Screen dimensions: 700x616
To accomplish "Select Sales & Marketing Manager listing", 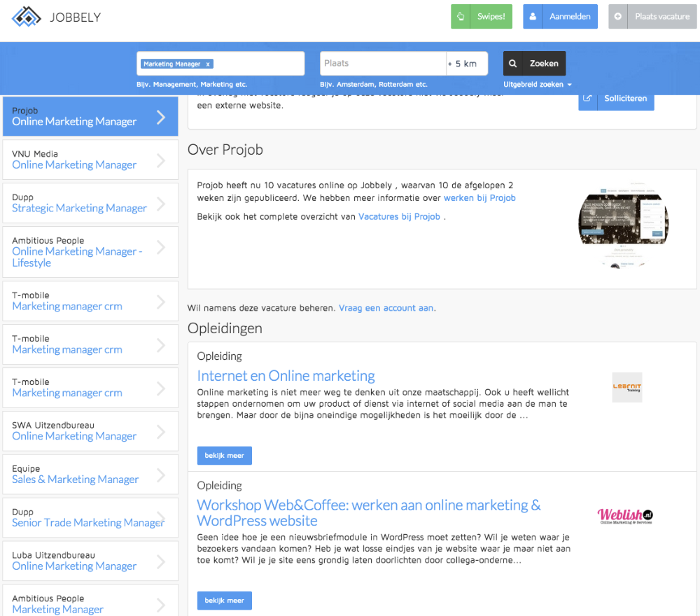I will (x=90, y=475).
